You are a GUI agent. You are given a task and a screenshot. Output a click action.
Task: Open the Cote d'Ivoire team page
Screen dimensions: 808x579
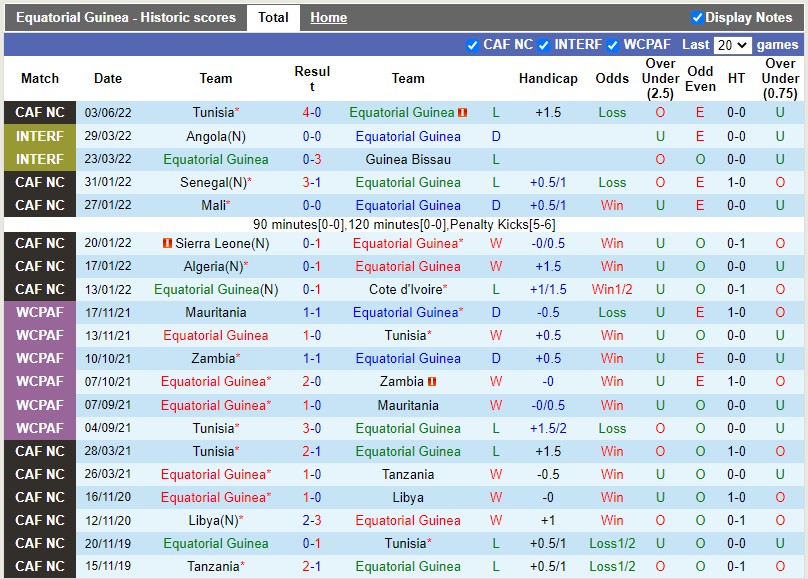tap(408, 289)
